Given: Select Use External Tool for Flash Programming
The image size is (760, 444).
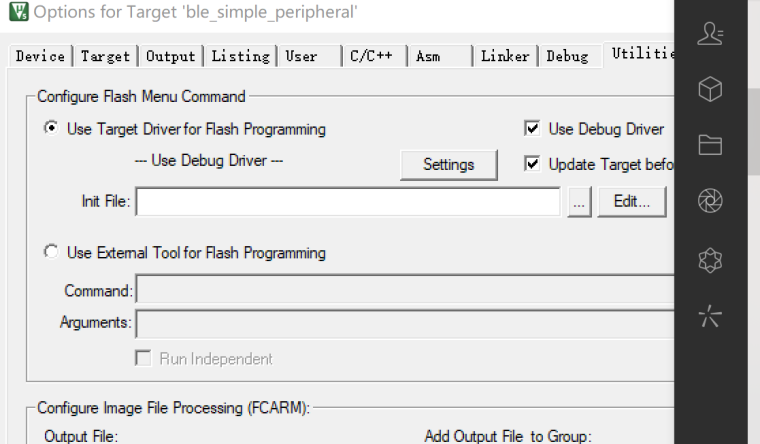Looking at the screenshot, I should [51, 253].
